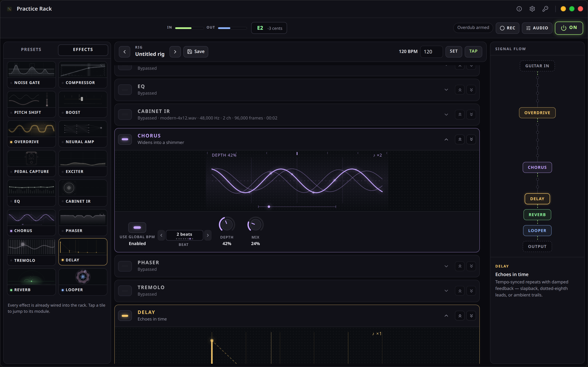588x367 pixels.
Task: Go to previous rig with left arrow
Action: coord(125,52)
